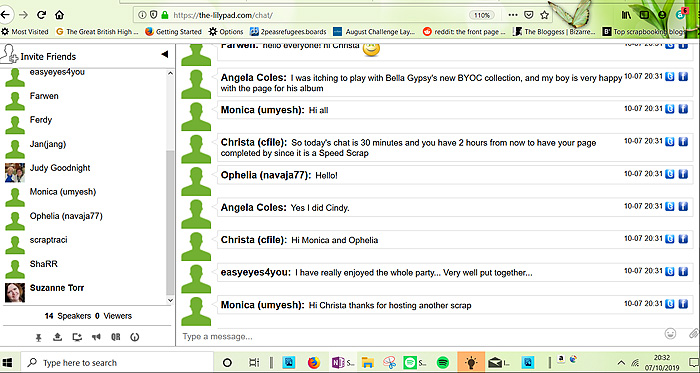Share "Yes I did Cindy" message on Facebook

(683, 207)
